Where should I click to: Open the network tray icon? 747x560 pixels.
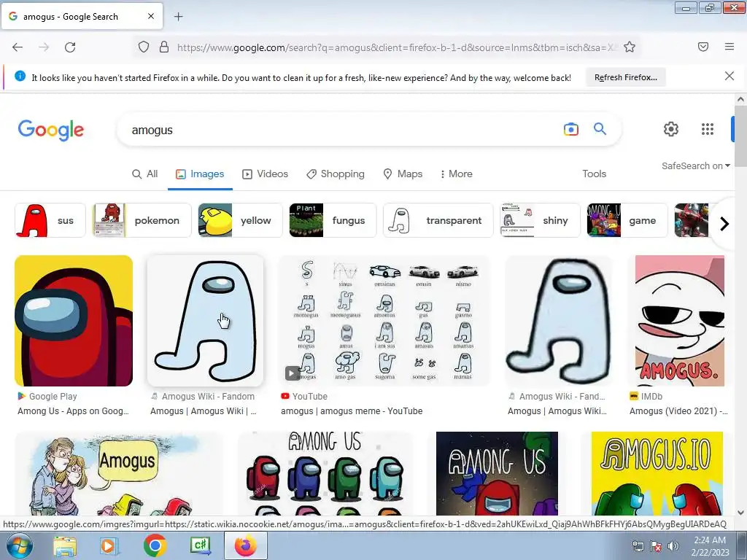click(x=638, y=546)
